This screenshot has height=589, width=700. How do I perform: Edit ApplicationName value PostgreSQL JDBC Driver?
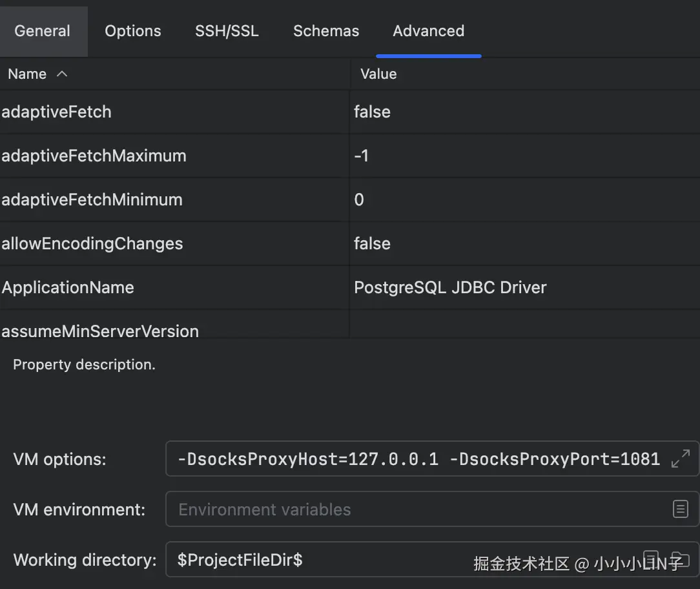pyautogui.click(x=450, y=288)
